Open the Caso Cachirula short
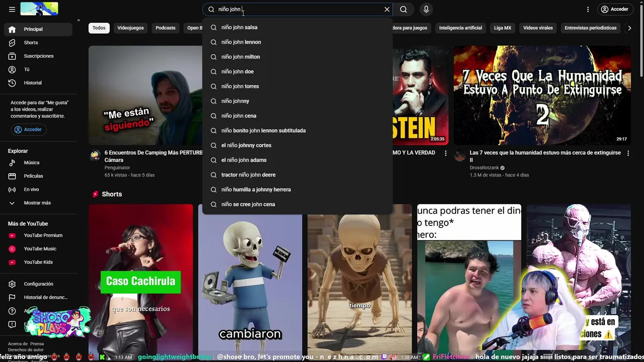The height and width of the screenshot is (362, 644). (141, 279)
